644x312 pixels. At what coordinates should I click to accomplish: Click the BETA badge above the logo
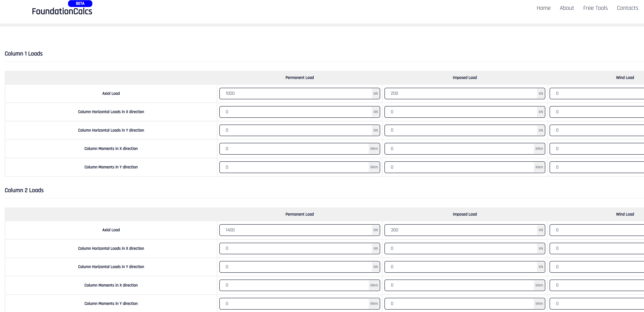pyautogui.click(x=80, y=3)
